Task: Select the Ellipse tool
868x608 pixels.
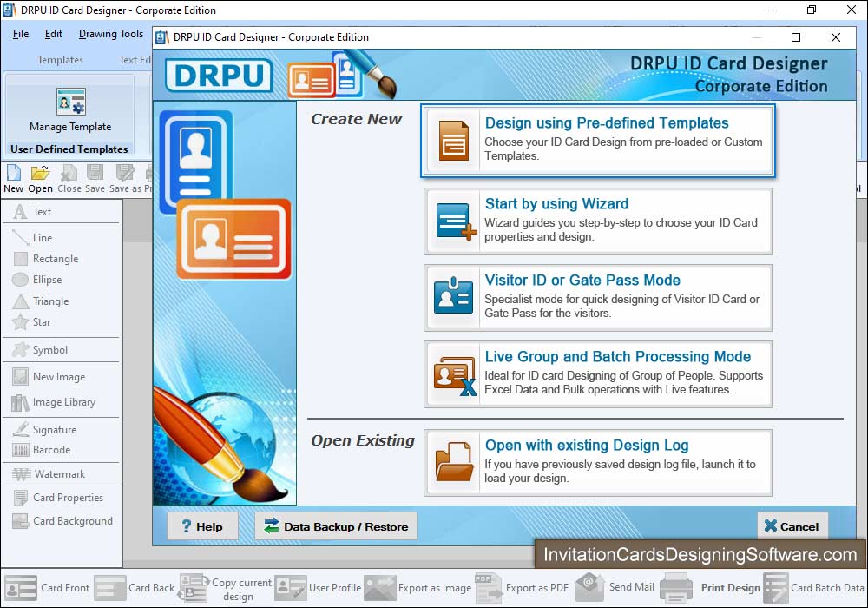Action: tap(37, 280)
